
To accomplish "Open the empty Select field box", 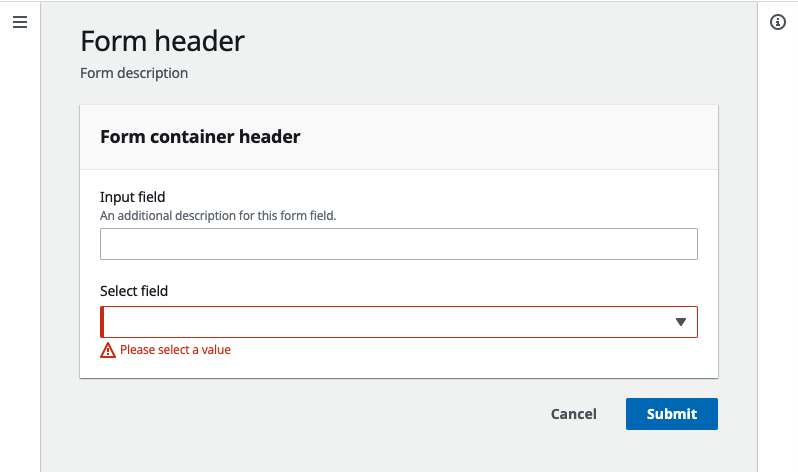I will point(399,322).
